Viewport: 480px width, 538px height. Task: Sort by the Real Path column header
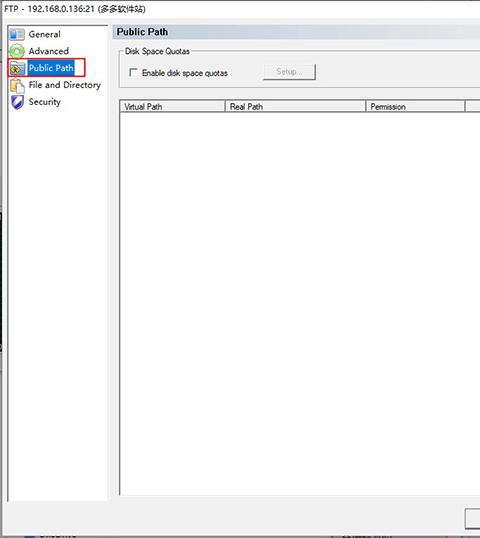[295, 107]
